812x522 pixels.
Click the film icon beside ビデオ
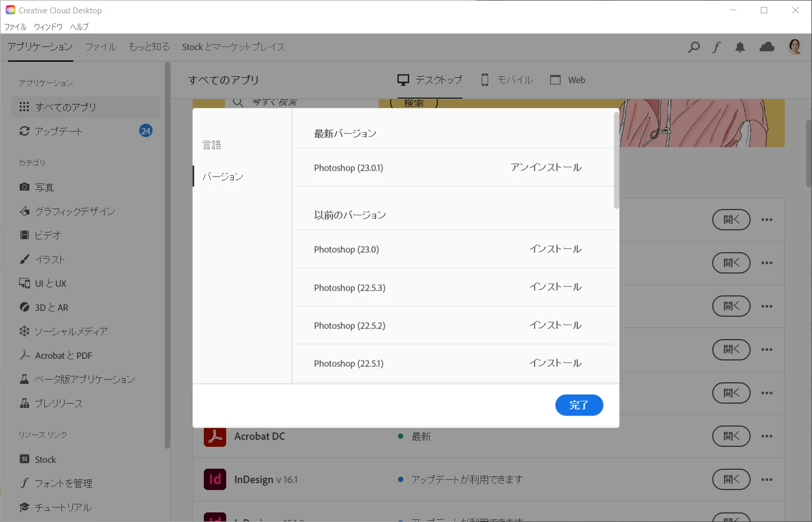(24, 235)
